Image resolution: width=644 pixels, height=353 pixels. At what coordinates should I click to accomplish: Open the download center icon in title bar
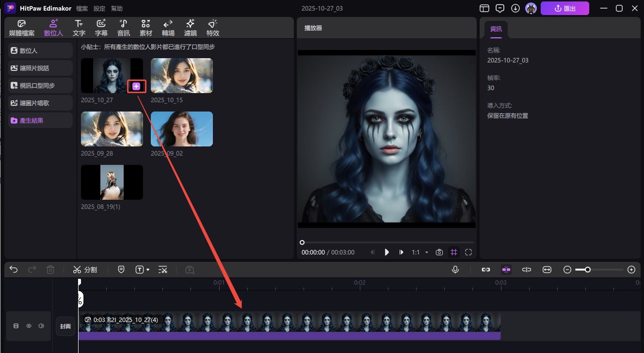(515, 8)
